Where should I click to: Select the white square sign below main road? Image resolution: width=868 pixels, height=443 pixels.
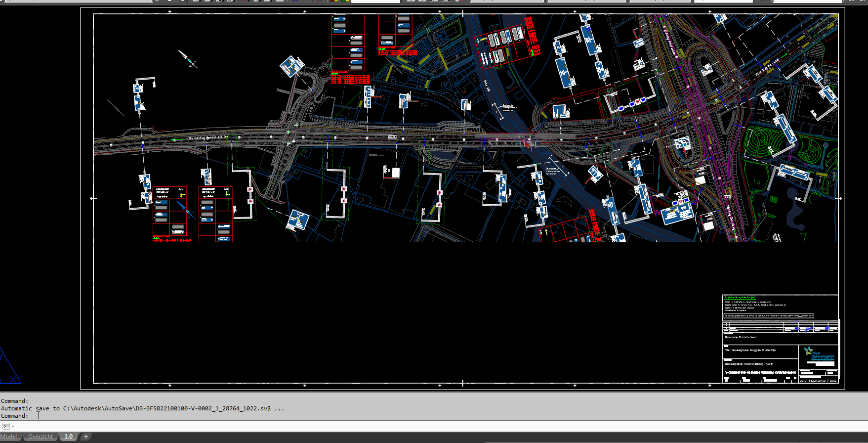click(x=396, y=173)
